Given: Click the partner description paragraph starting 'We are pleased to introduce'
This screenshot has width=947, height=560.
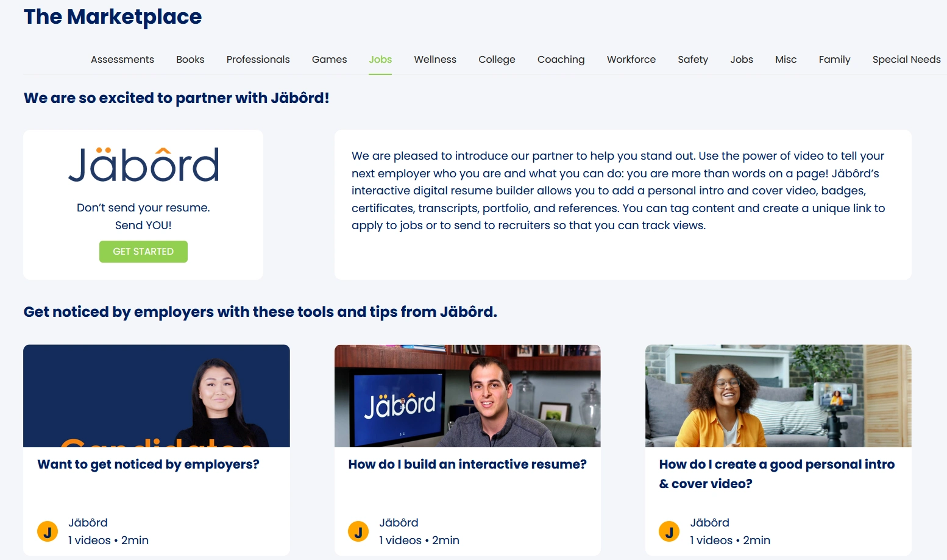Looking at the screenshot, I should tap(619, 191).
